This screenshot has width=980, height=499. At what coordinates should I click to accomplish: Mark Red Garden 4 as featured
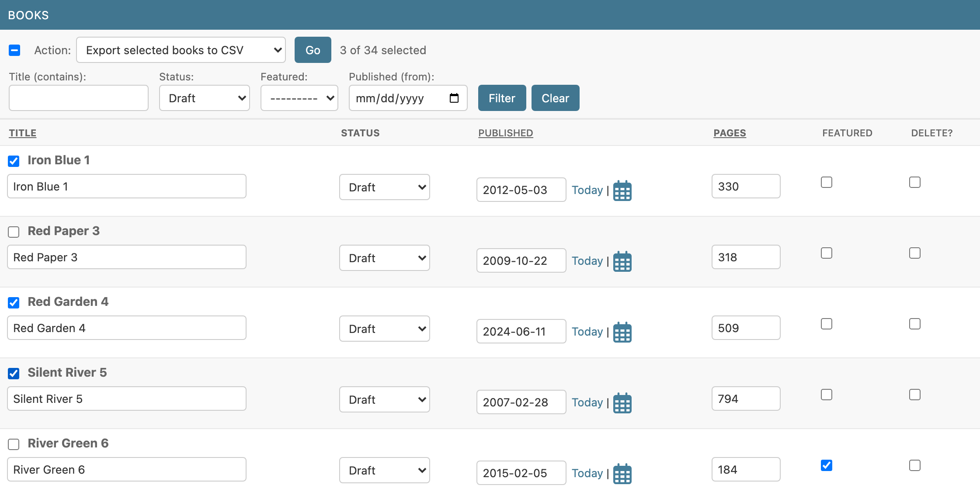827,324
